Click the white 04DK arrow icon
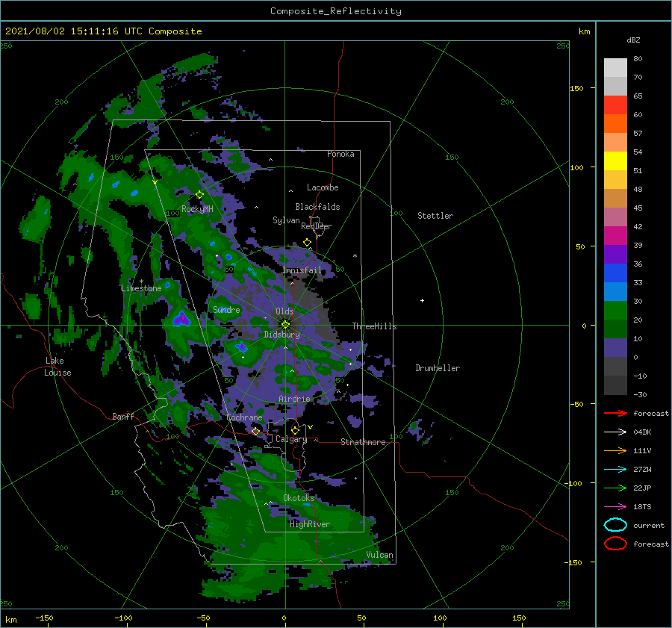 [615, 432]
